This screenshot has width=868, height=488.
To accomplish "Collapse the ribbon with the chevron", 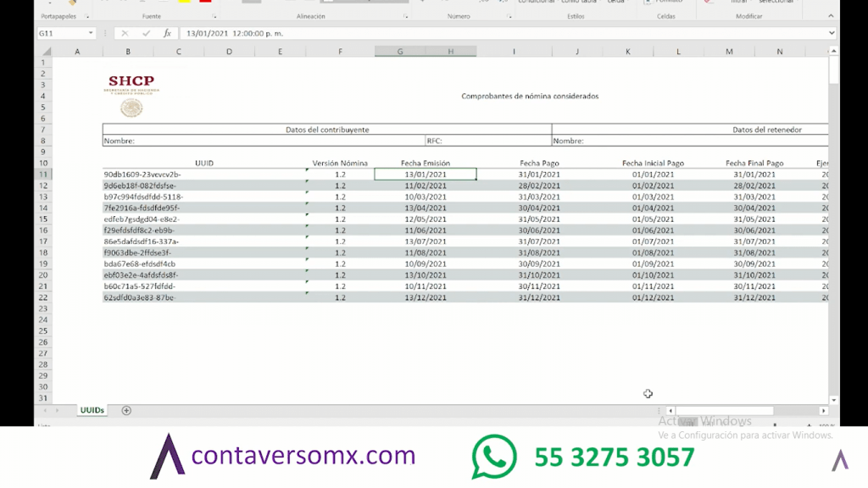I will pos(831,16).
